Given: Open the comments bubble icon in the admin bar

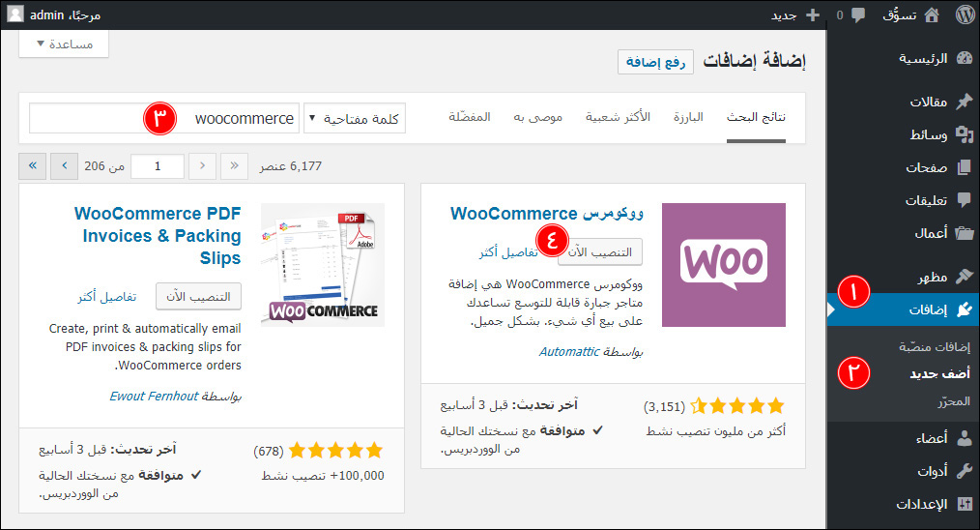Looking at the screenshot, I should [858, 15].
